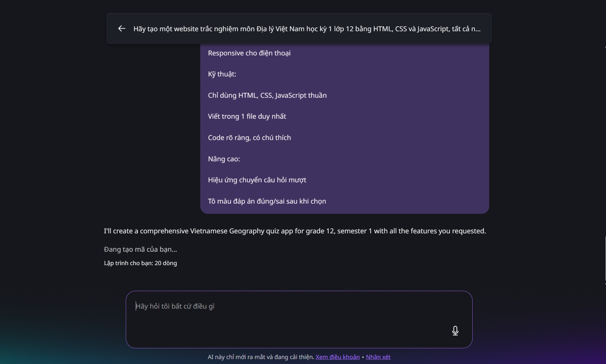The image size is (606, 364).
Task: Click the "Hiệu ứng chuyển câu hỏi mượt" line
Action: [257, 180]
